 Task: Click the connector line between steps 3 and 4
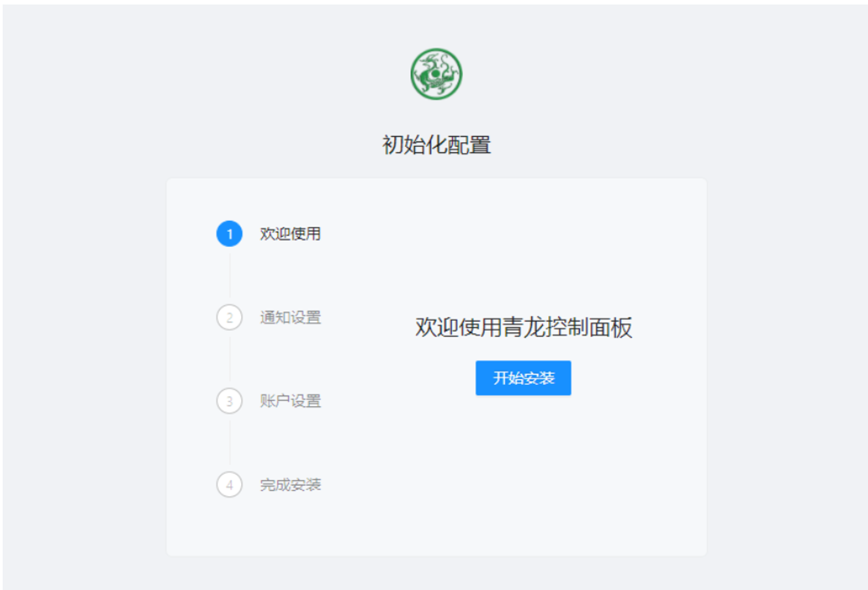230,442
